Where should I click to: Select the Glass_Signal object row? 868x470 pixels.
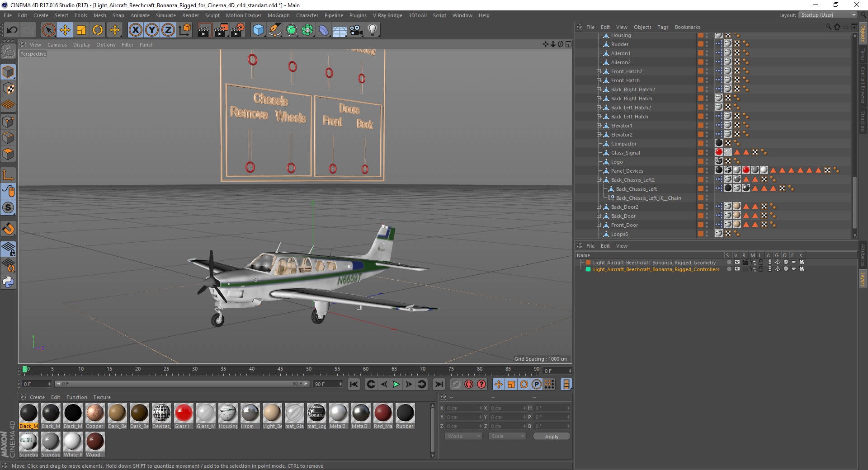click(x=626, y=153)
